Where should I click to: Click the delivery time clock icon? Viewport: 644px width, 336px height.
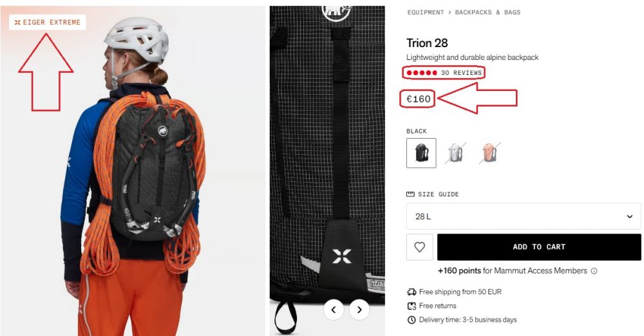coord(412,320)
